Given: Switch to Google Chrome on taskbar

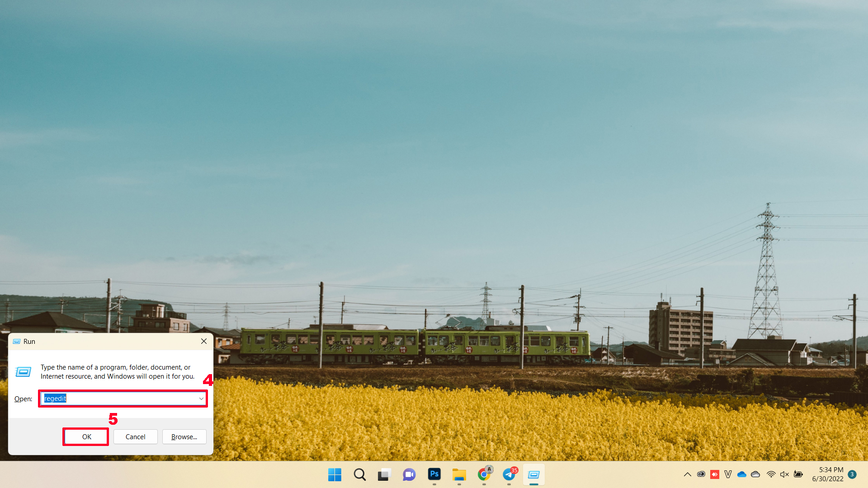Looking at the screenshot, I should click(x=484, y=474).
